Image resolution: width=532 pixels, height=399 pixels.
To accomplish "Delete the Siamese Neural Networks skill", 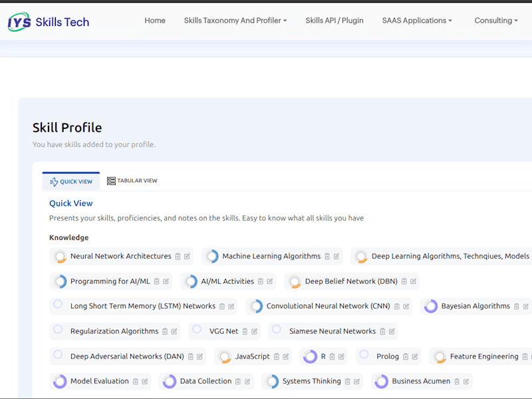I will tap(382, 331).
